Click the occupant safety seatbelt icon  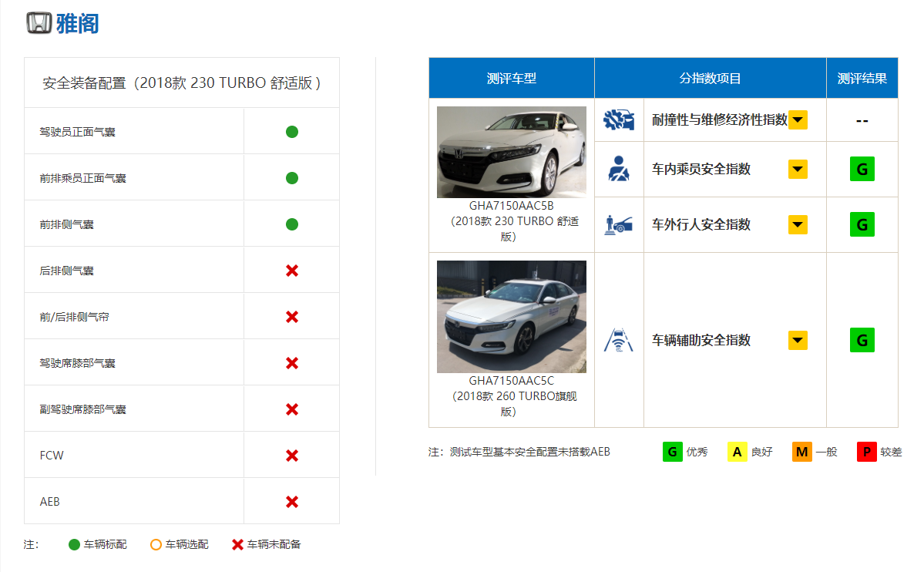[619, 169]
